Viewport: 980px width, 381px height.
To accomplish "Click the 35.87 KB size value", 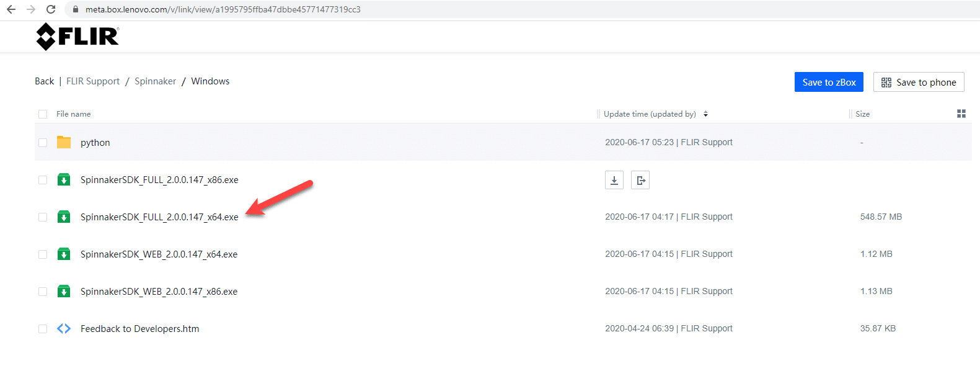I will pos(878,328).
